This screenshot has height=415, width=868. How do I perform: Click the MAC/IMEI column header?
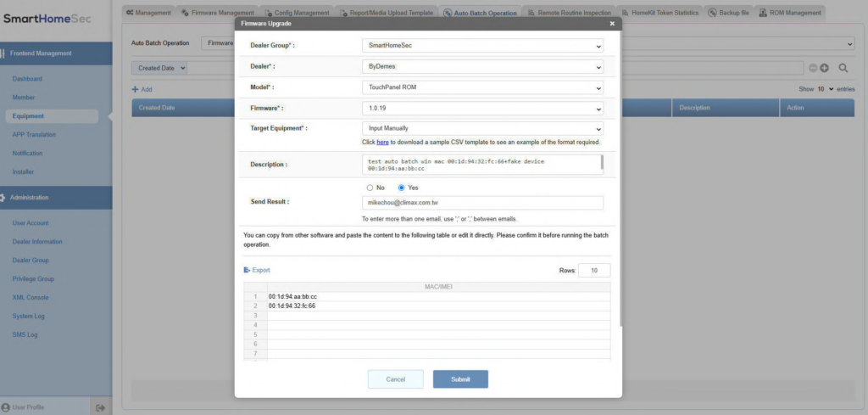439,287
